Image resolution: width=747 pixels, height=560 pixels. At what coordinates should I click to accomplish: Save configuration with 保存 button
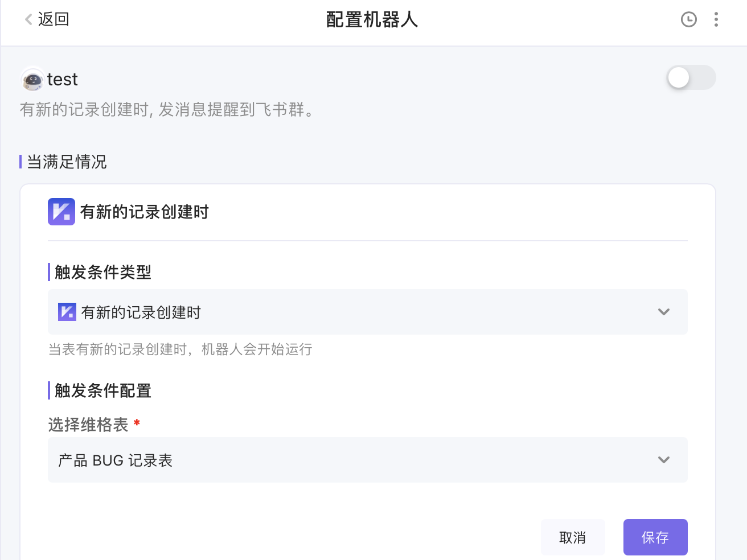click(x=655, y=537)
